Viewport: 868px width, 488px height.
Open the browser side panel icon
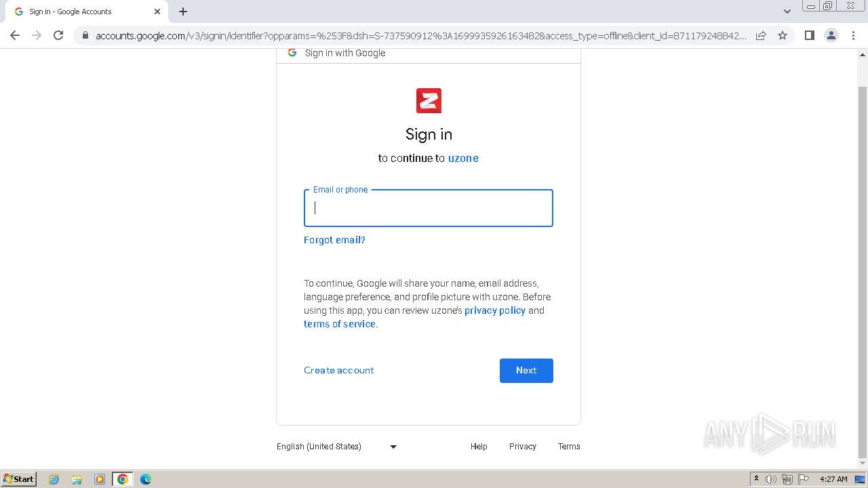tap(809, 35)
